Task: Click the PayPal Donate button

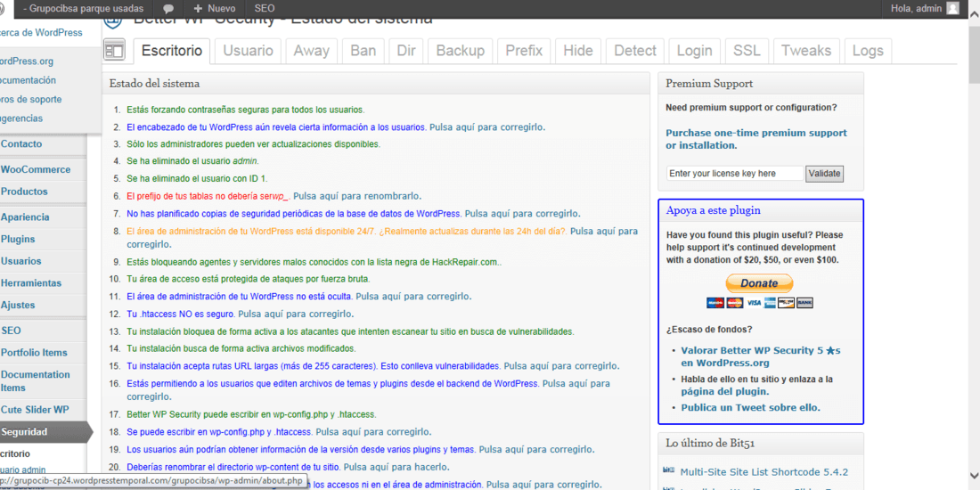Action: (x=759, y=283)
